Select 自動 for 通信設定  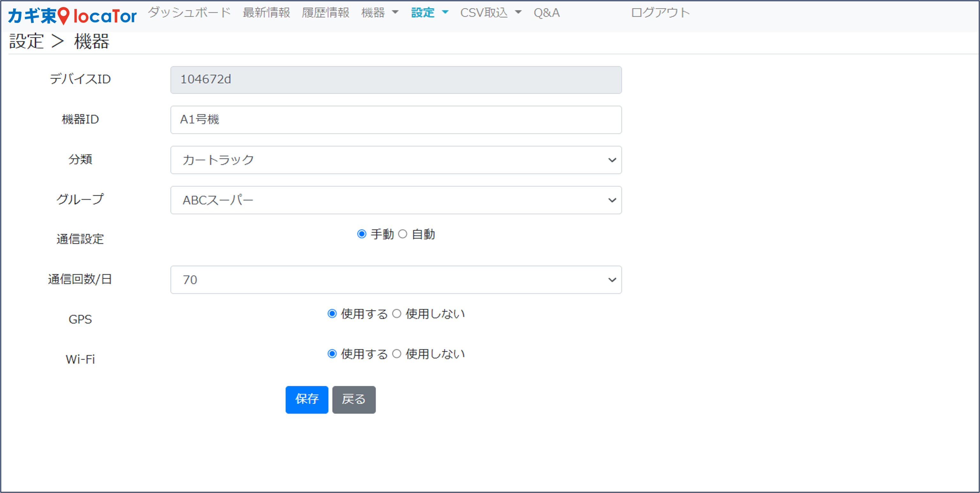click(x=402, y=234)
